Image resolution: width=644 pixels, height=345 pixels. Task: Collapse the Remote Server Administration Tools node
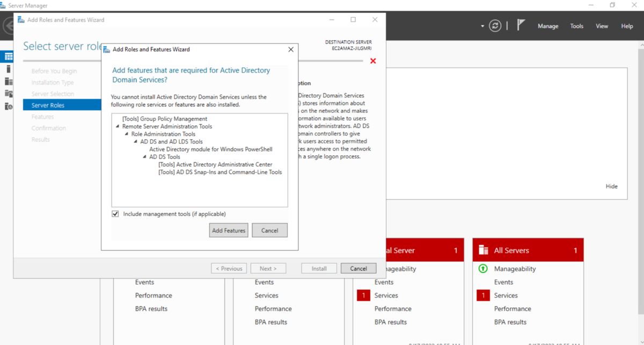coord(118,126)
